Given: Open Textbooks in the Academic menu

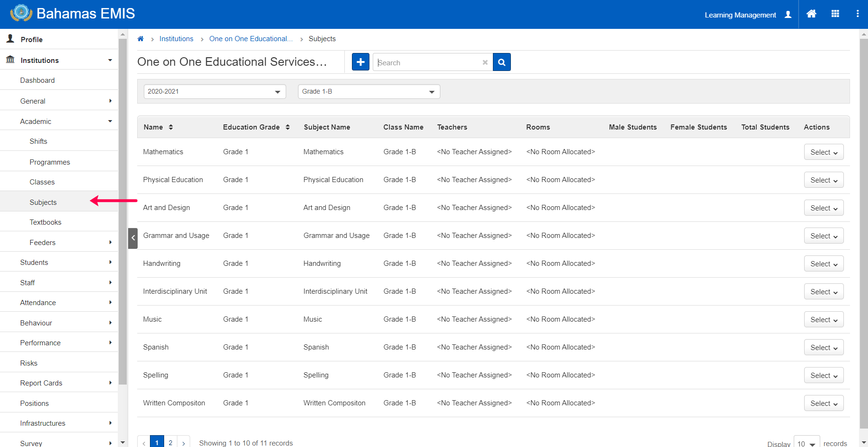Looking at the screenshot, I should pos(45,222).
